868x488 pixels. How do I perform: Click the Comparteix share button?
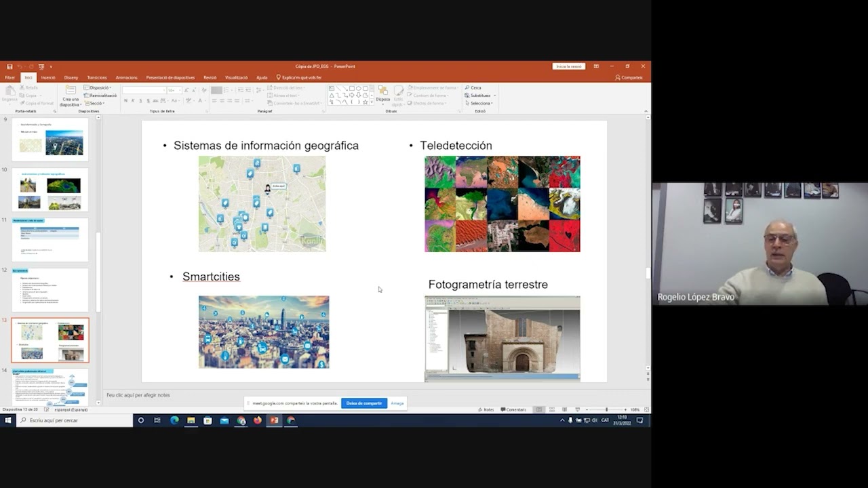[629, 77]
